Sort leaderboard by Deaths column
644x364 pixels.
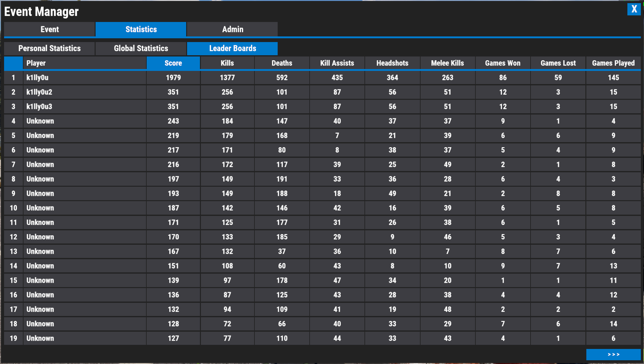click(282, 63)
